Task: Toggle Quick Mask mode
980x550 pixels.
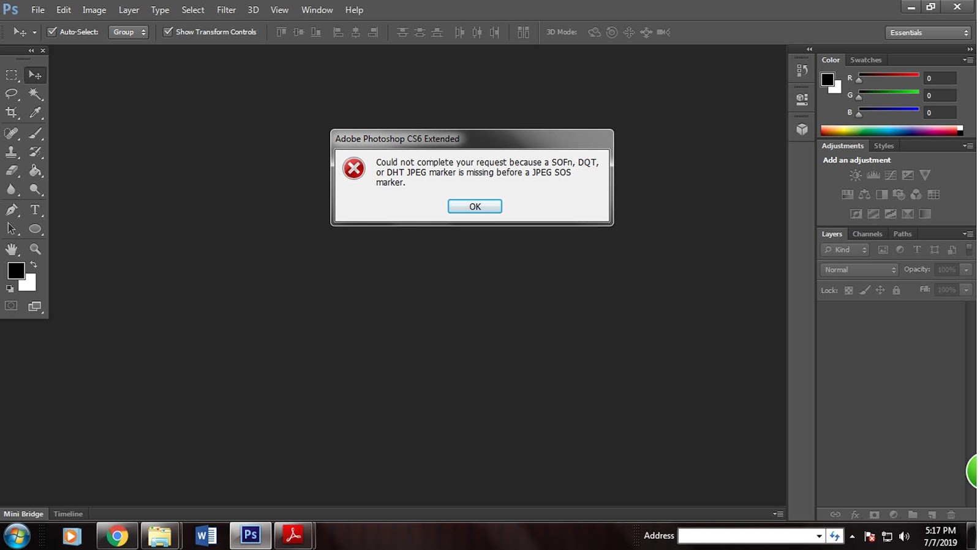Action: [12, 306]
